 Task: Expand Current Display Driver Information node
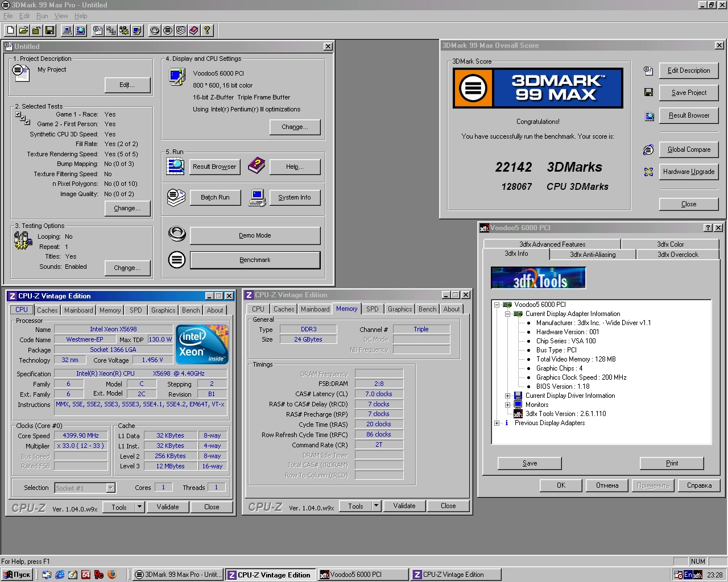coord(507,396)
